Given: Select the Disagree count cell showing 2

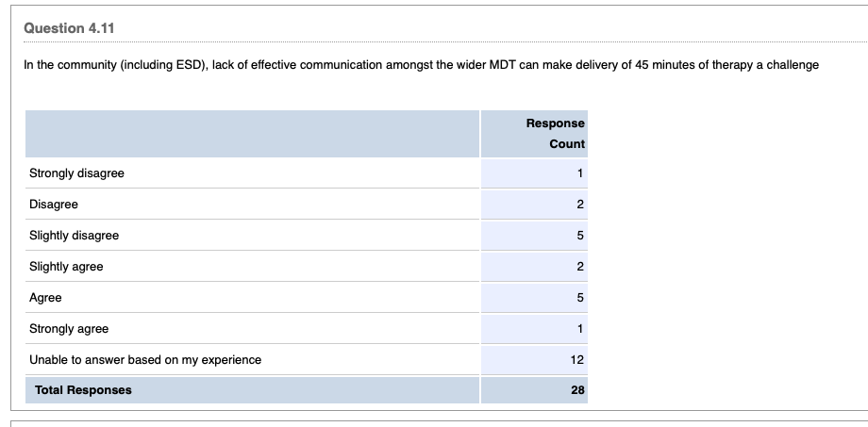Looking at the screenshot, I should point(580,205).
